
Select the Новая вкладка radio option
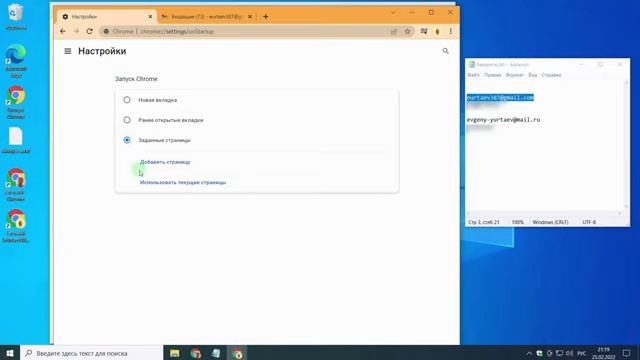pyautogui.click(x=127, y=100)
